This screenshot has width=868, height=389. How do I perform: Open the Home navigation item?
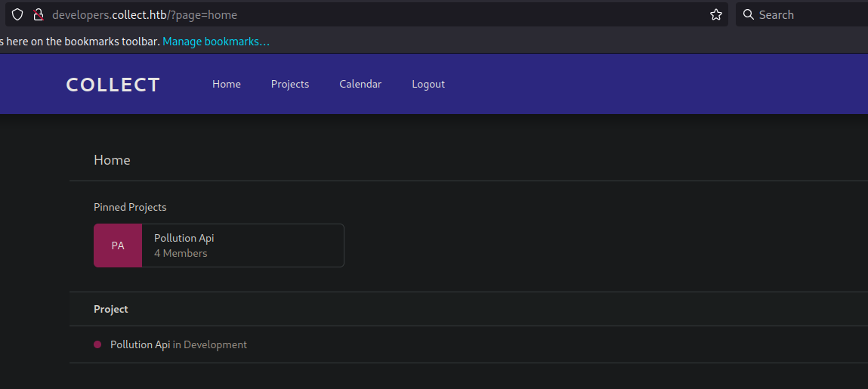click(x=227, y=84)
